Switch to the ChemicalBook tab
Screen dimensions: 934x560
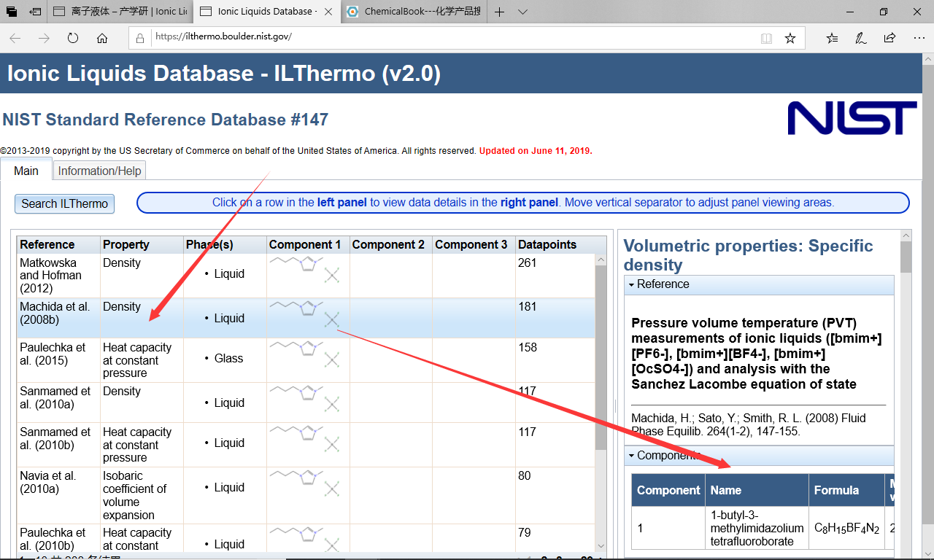click(x=414, y=12)
